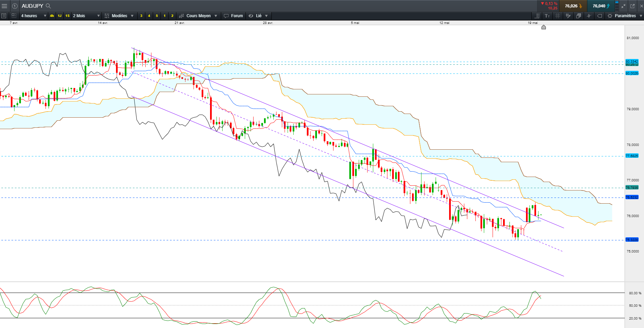Open the drawing tools grid-pencil icon

pos(568,16)
